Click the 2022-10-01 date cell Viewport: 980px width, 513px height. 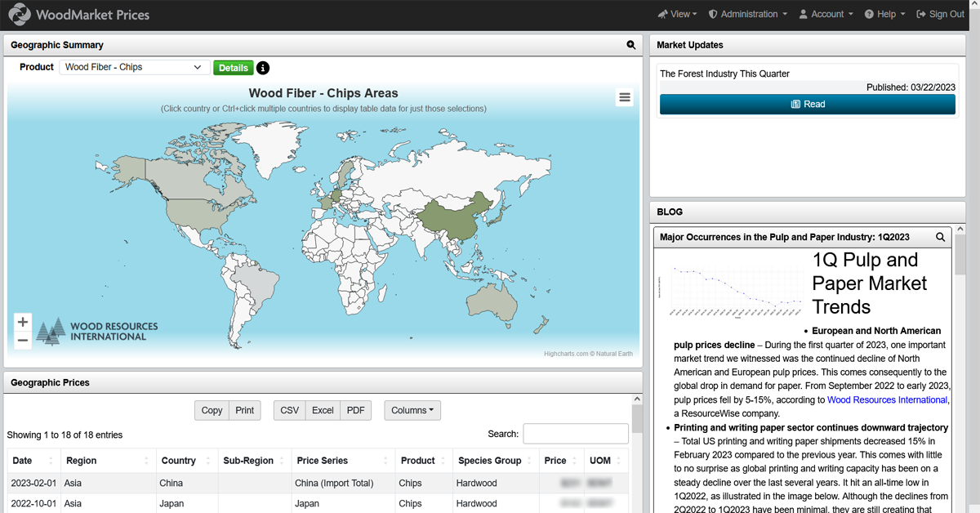(x=33, y=504)
